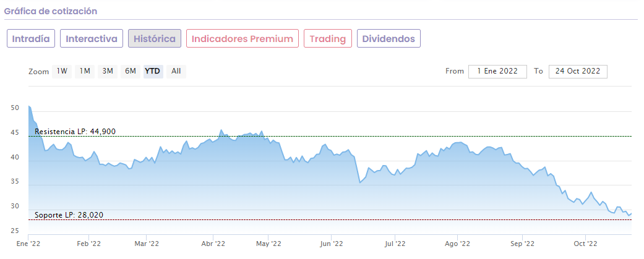This screenshot has width=644, height=259.
Task: Open Indicadores Premium
Action: coord(243,38)
